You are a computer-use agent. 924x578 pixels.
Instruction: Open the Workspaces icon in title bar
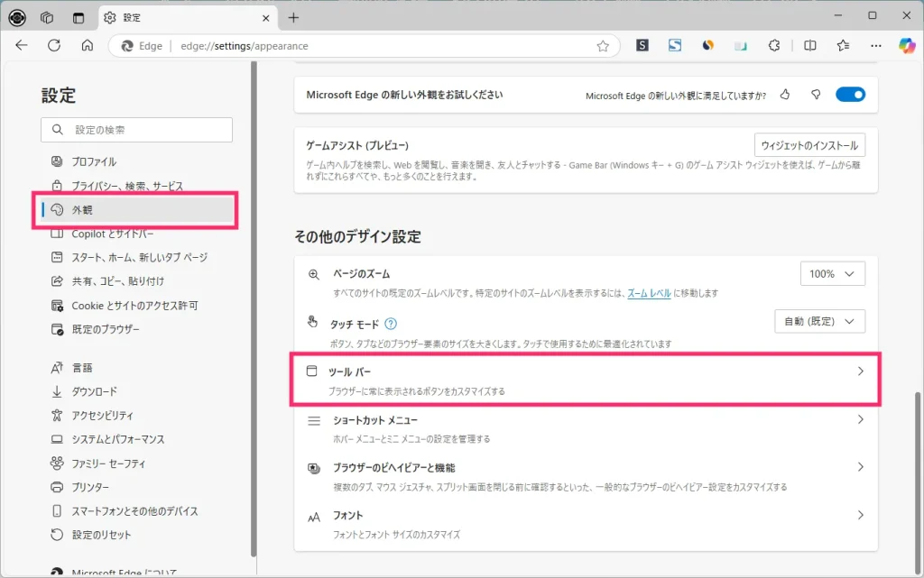coord(47,18)
